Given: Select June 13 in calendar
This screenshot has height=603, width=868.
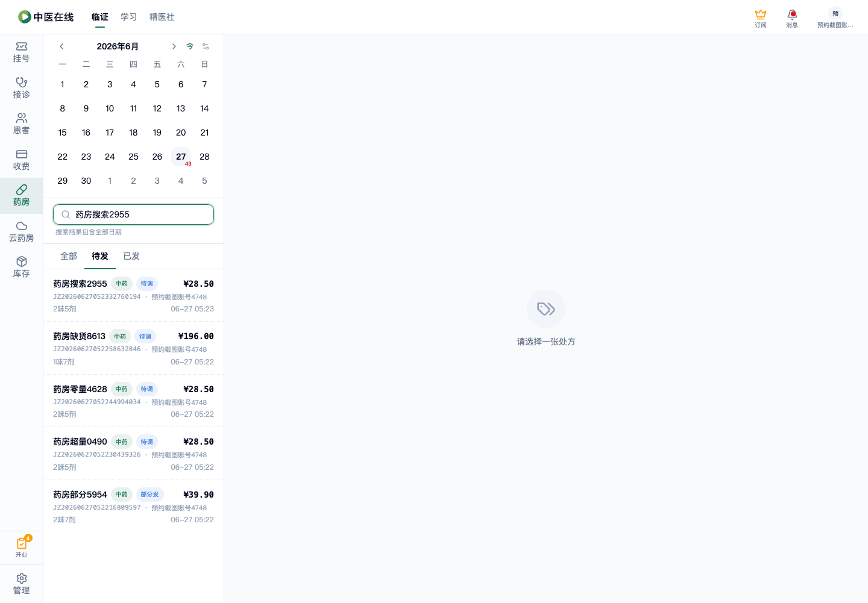Looking at the screenshot, I should click(x=181, y=108).
